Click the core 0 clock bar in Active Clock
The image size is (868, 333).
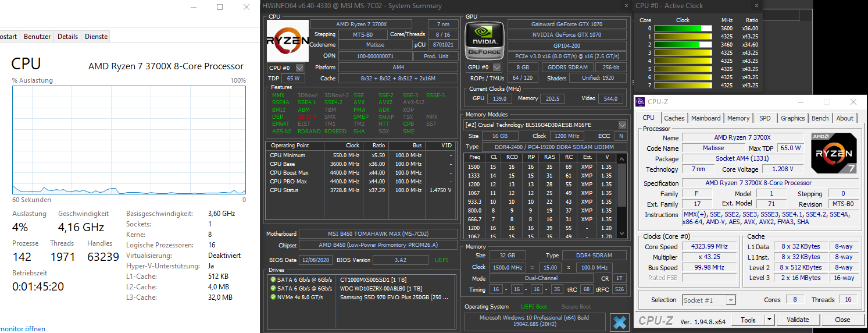click(x=683, y=28)
